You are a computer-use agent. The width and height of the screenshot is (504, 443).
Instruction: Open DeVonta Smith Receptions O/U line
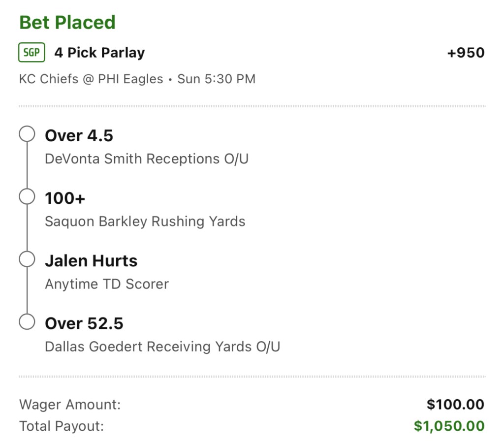(147, 159)
